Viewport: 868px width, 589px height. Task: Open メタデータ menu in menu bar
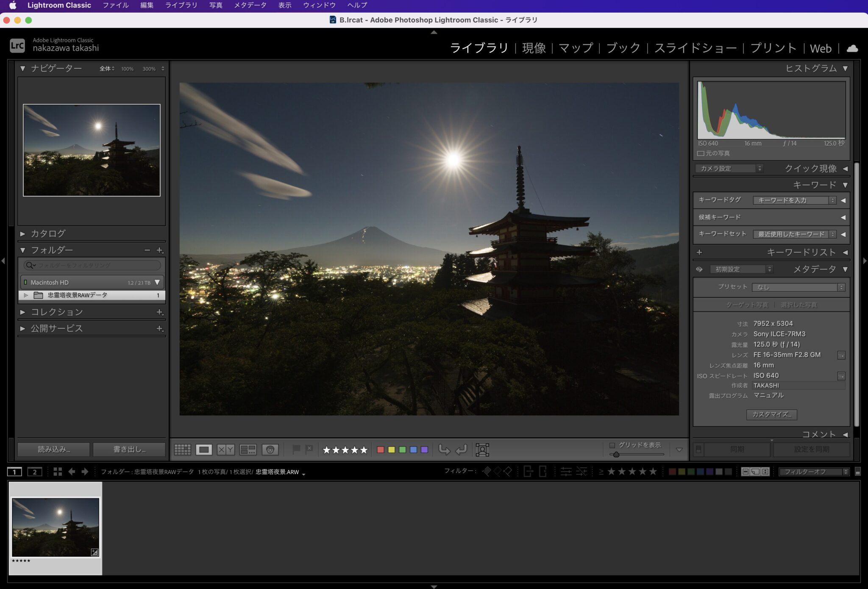pyautogui.click(x=250, y=5)
